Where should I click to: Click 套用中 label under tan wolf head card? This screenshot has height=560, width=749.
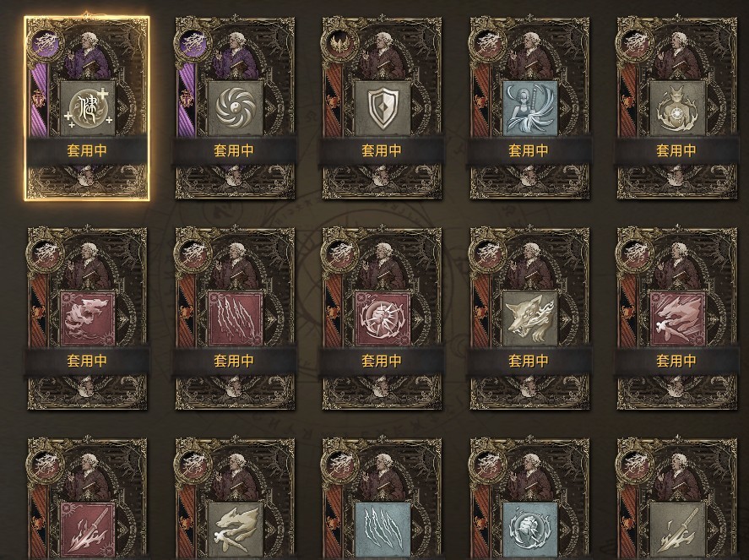[529, 361]
